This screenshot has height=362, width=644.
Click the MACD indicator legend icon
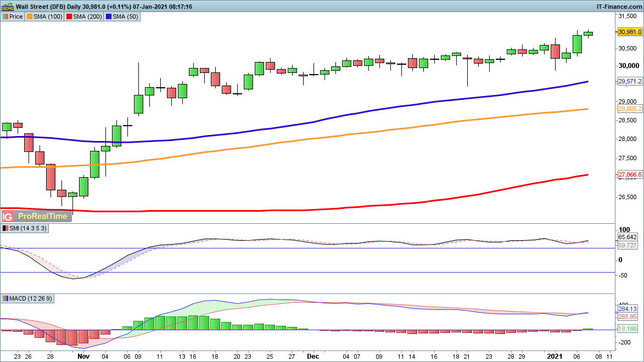pyautogui.click(x=5, y=298)
